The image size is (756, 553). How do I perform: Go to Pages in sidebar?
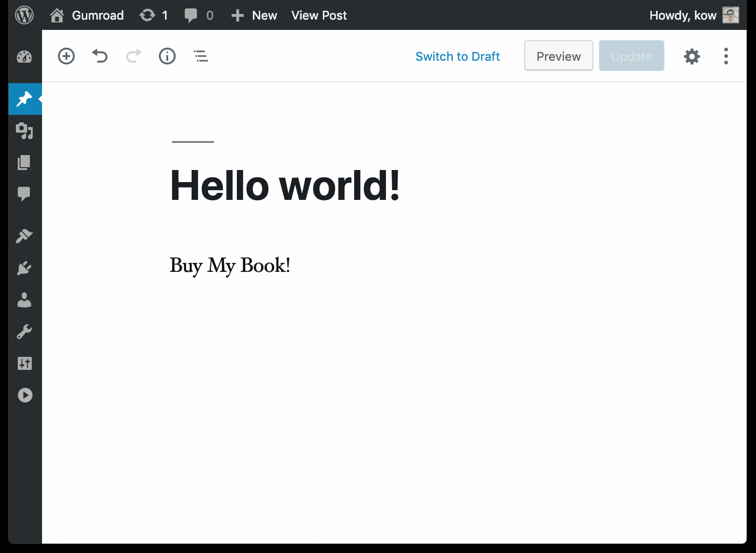(x=24, y=163)
